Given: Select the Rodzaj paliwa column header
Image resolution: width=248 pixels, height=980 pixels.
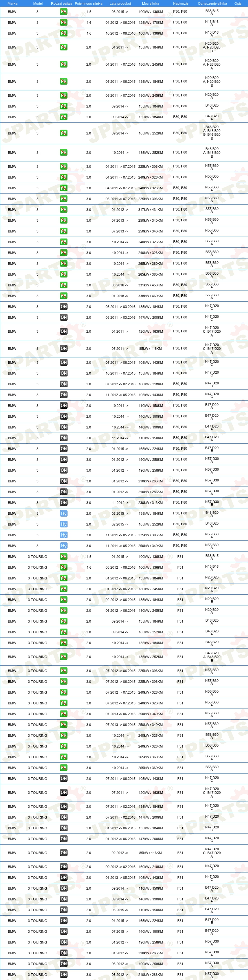Looking at the screenshot, I should (62, 3).
